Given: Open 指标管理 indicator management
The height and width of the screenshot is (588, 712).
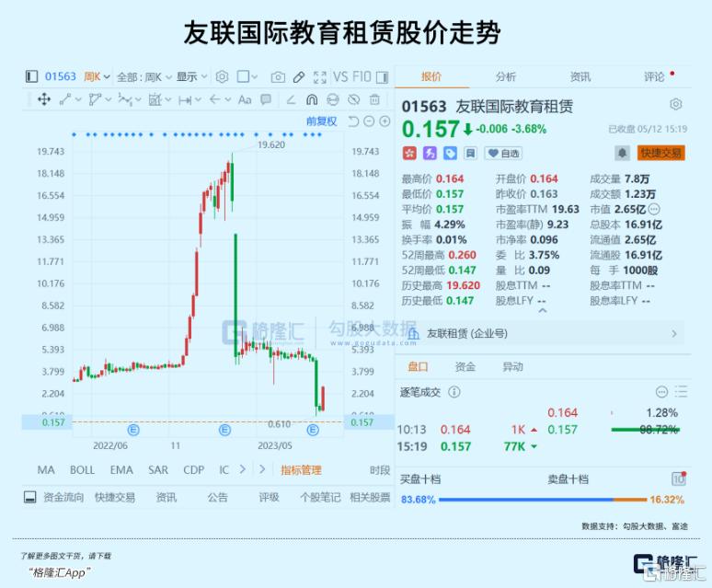Looking at the screenshot, I should tap(301, 470).
